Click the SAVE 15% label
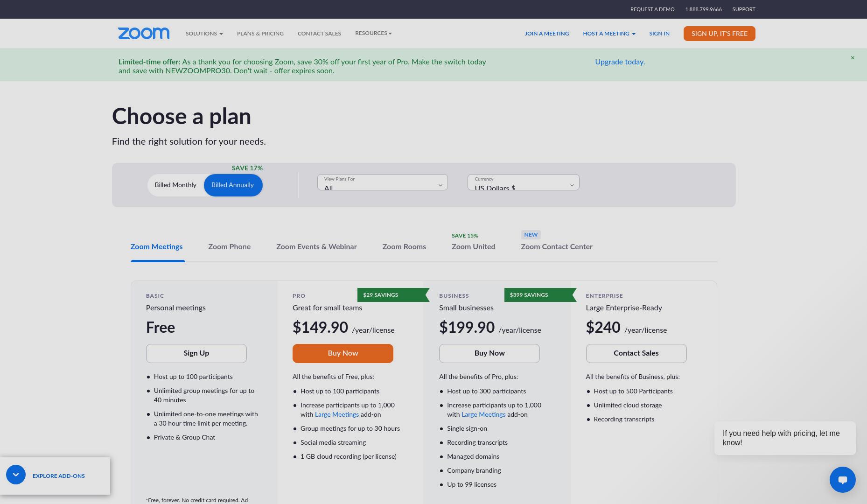This screenshot has height=504, width=867. (x=465, y=236)
